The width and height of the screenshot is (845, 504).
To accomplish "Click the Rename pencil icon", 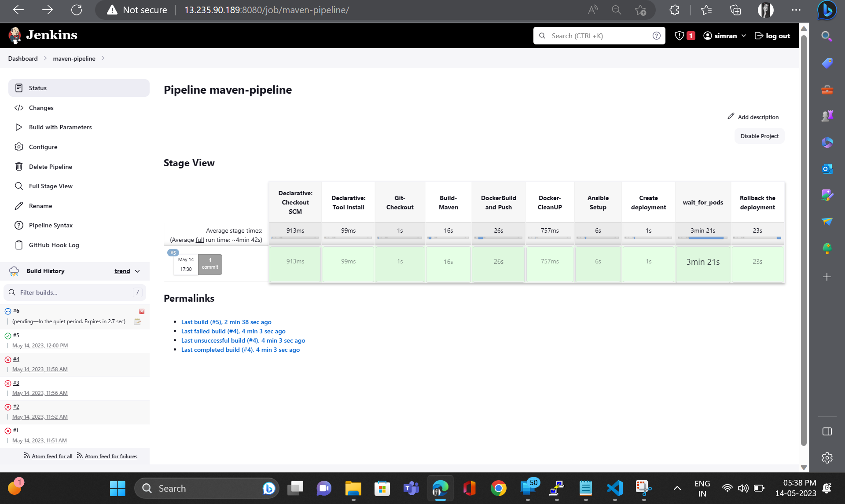I will click(x=19, y=205).
